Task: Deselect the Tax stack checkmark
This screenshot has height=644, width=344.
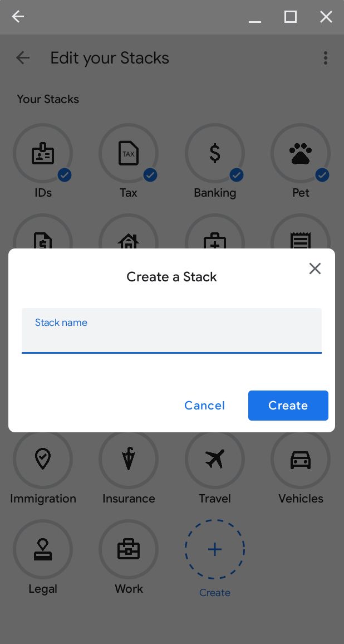Action: point(150,175)
